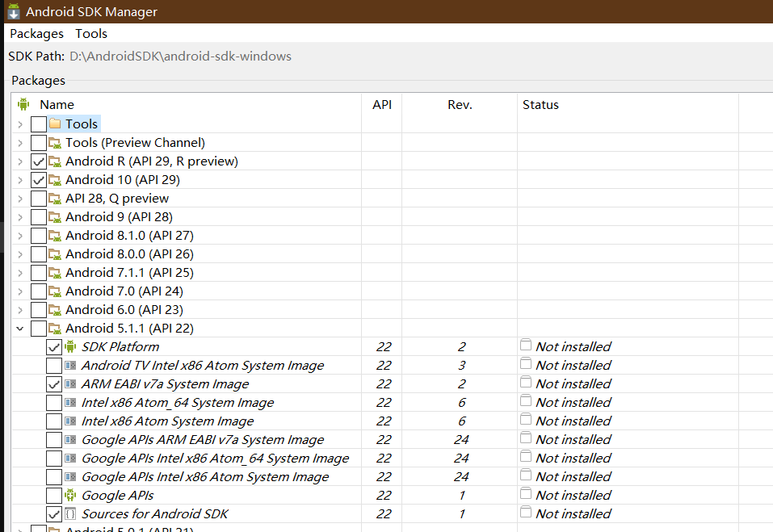773x532 pixels.
Task: Sort packages by the API column header
Action: click(382, 104)
